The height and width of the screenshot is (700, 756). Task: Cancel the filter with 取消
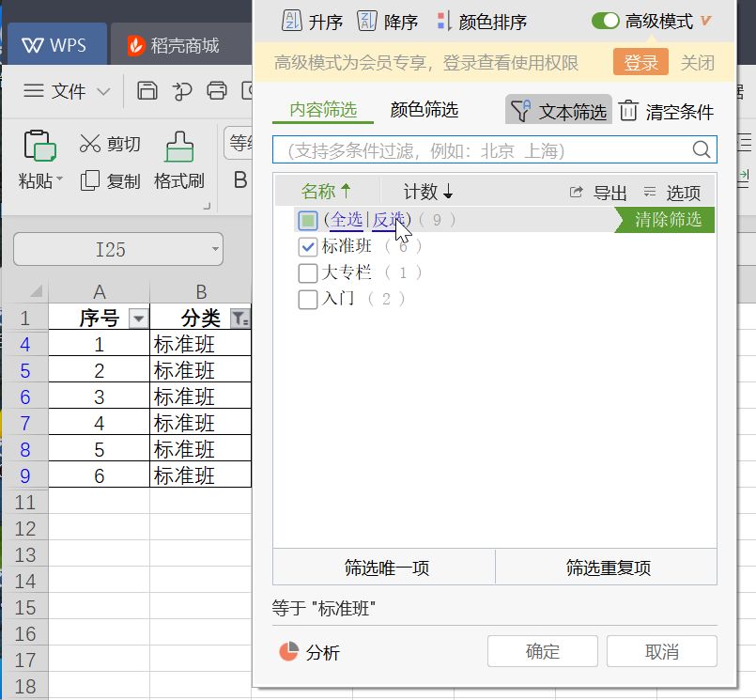click(x=661, y=651)
